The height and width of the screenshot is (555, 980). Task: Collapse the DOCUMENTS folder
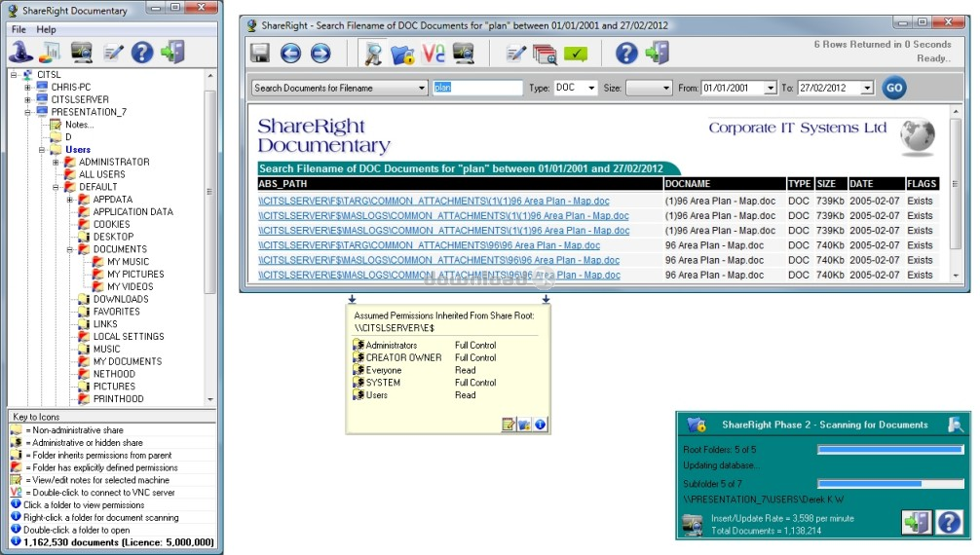pos(70,250)
